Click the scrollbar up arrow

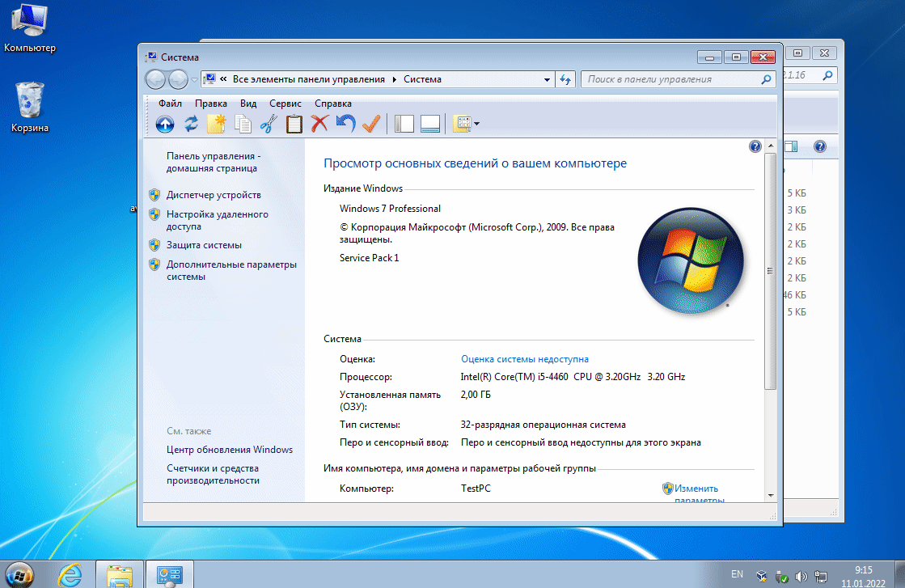[771, 146]
